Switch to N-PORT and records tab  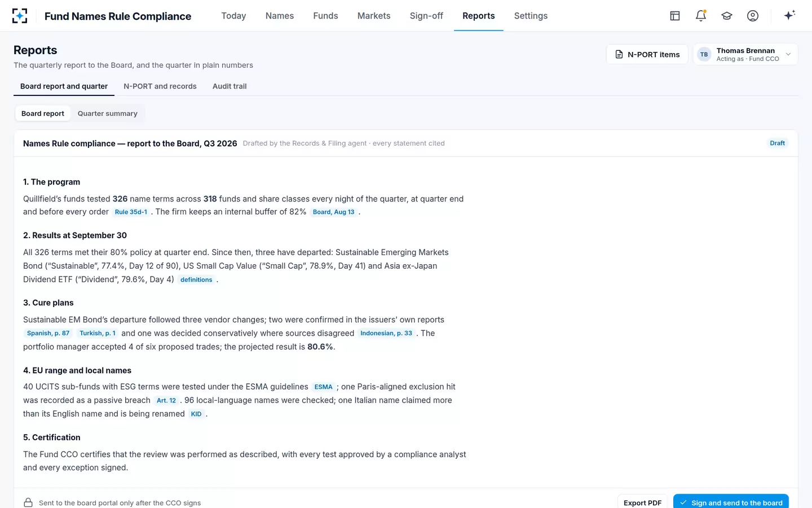click(x=160, y=86)
